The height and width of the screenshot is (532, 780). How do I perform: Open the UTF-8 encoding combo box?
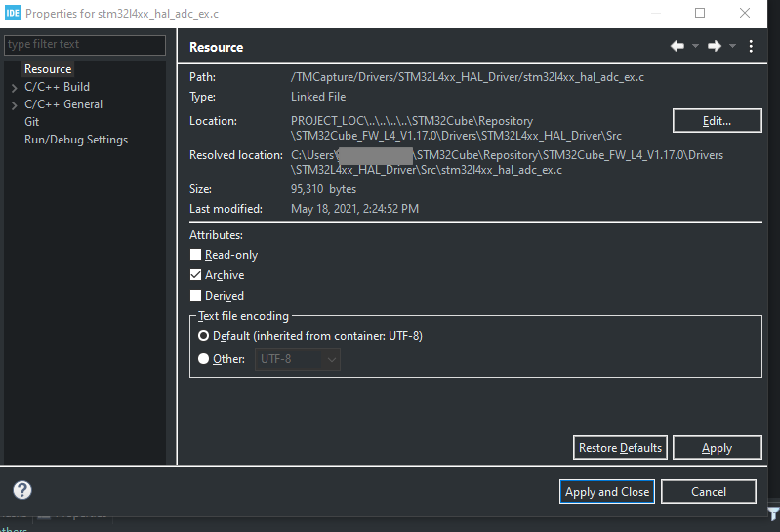pos(298,359)
